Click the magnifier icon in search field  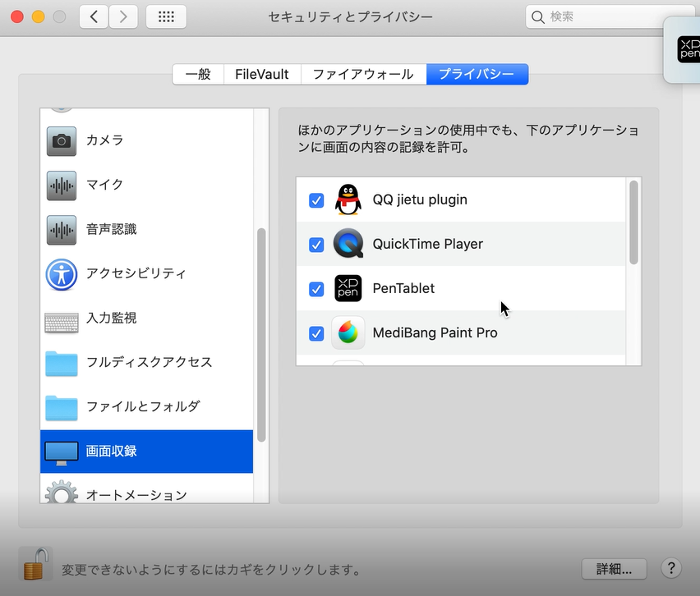pos(538,17)
